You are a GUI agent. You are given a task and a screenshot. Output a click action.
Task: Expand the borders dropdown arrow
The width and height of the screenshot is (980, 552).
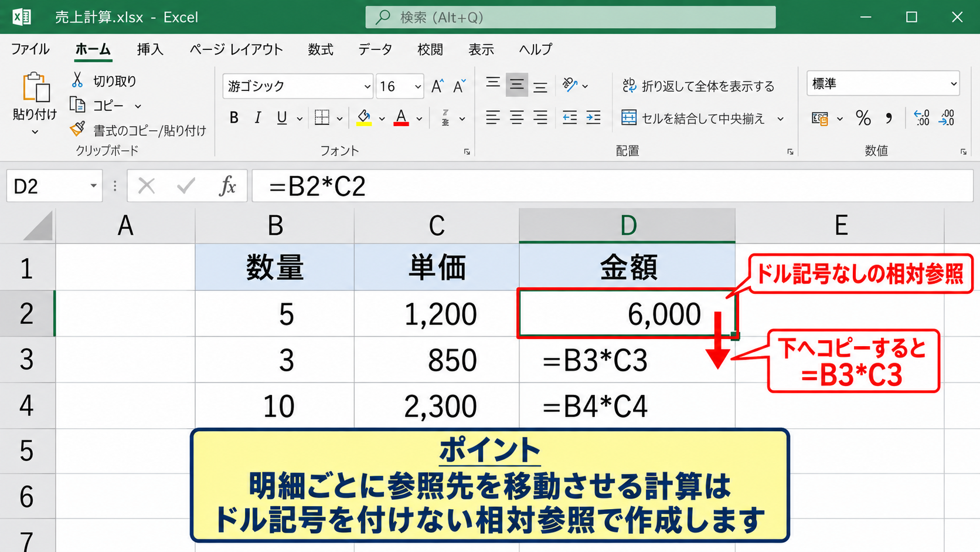click(339, 119)
